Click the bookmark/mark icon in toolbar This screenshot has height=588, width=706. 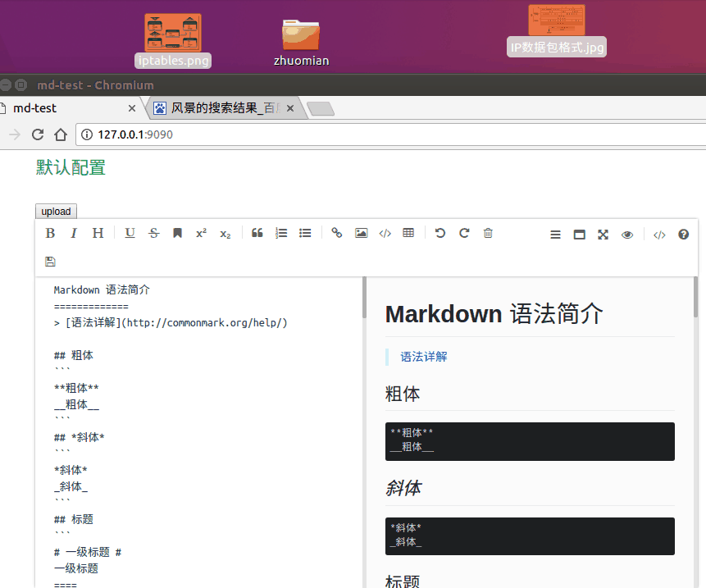coord(177,233)
